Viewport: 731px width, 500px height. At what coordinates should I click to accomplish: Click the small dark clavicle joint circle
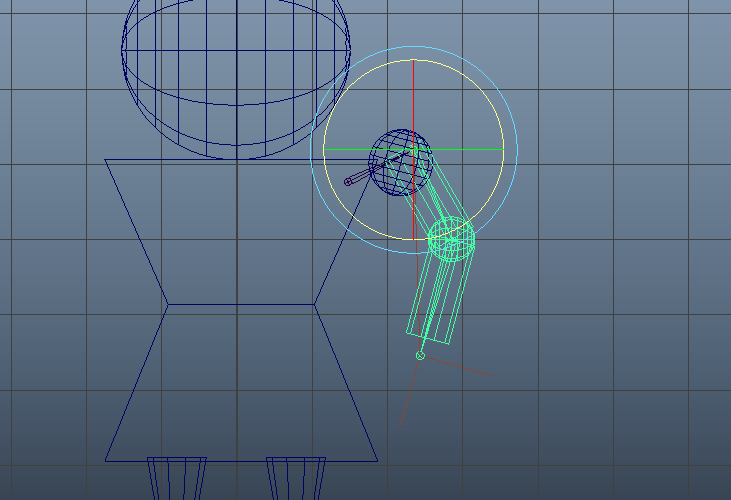(x=348, y=182)
